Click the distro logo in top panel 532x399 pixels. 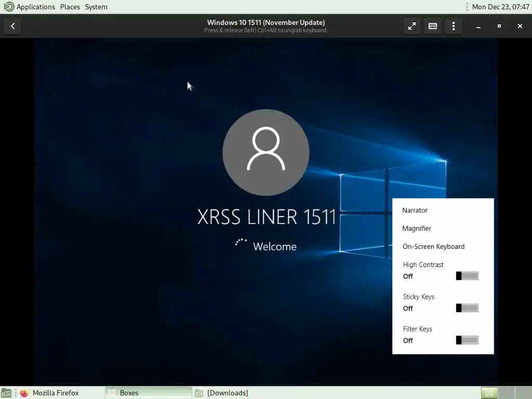8,7
